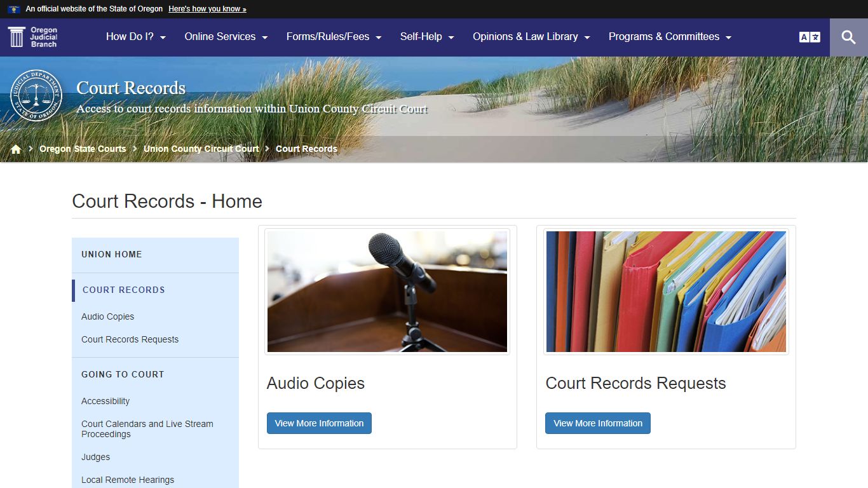This screenshot has width=868, height=488.
Task: Select the Court Records breadcrumb
Action: 306,149
